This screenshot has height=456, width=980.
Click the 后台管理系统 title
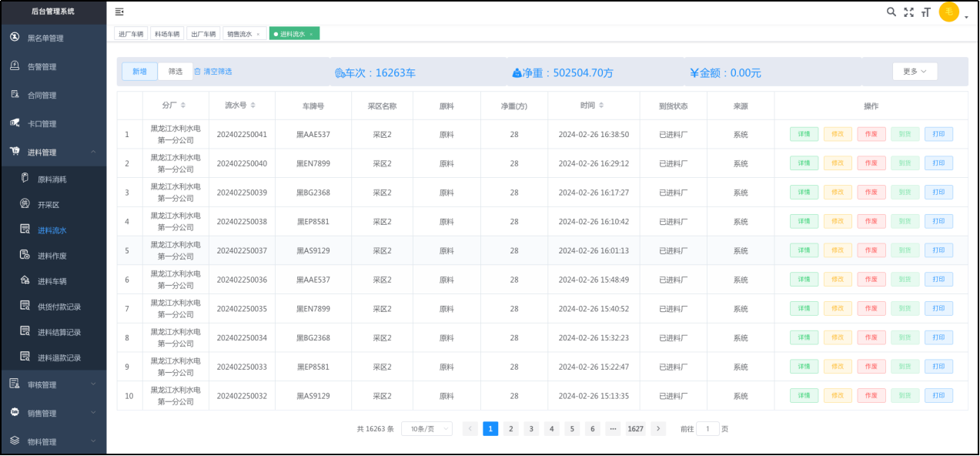click(x=53, y=11)
